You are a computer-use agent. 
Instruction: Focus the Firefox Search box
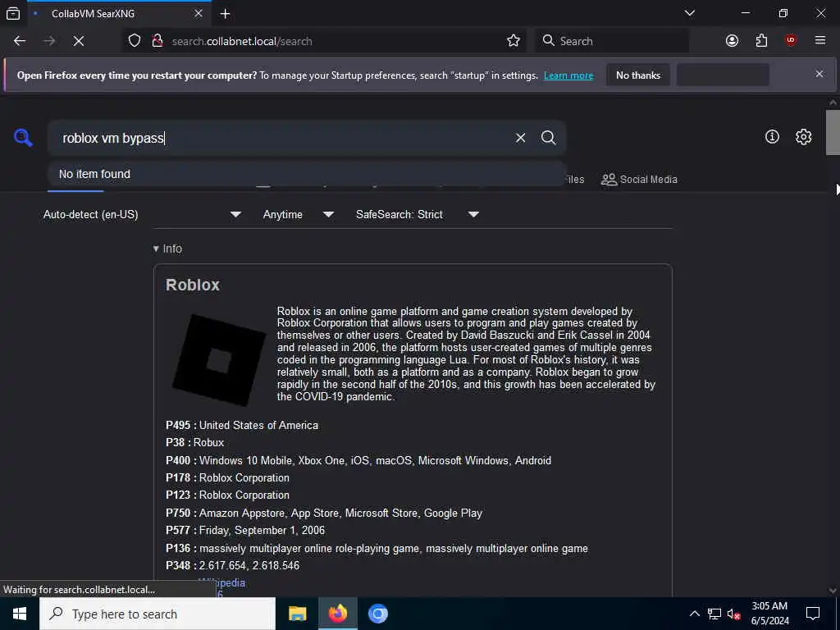click(612, 41)
